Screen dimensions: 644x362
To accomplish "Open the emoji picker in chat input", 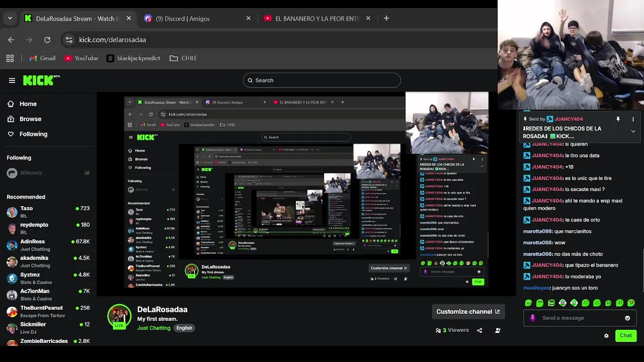I will point(627,318).
